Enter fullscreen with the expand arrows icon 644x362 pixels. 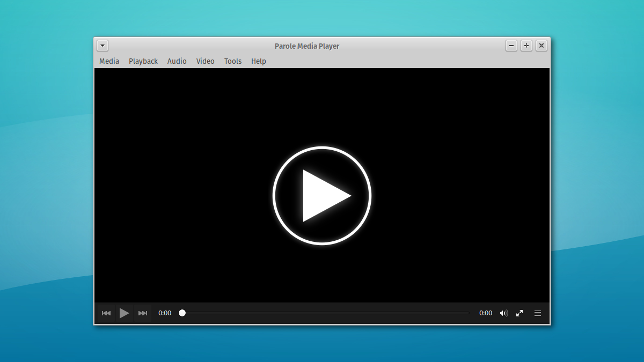click(x=519, y=313)
